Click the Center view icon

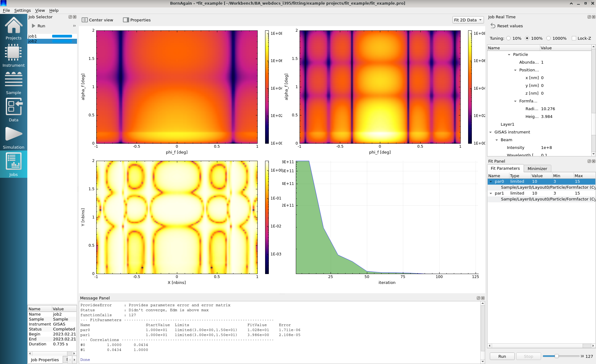pyautogui.click(x=84, y=20)
